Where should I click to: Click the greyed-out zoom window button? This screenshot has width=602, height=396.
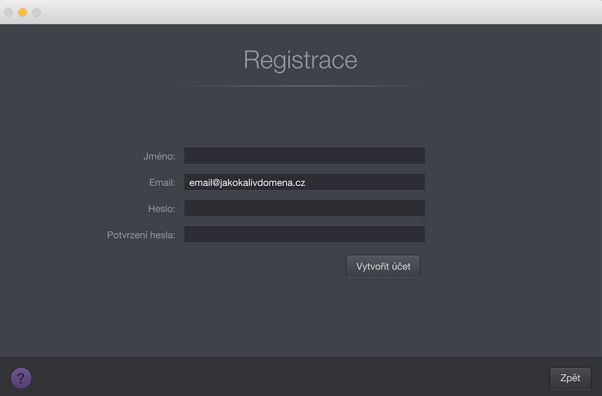coord(36,13)
